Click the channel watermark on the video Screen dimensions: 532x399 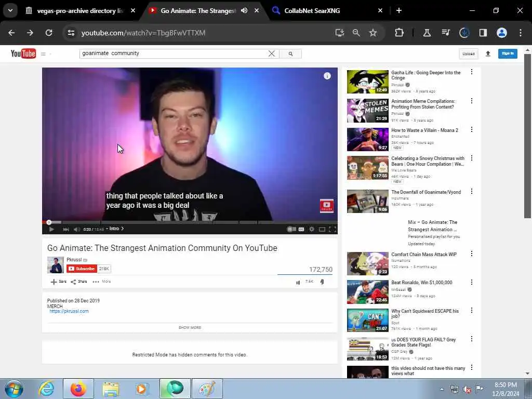coord(327,206)
